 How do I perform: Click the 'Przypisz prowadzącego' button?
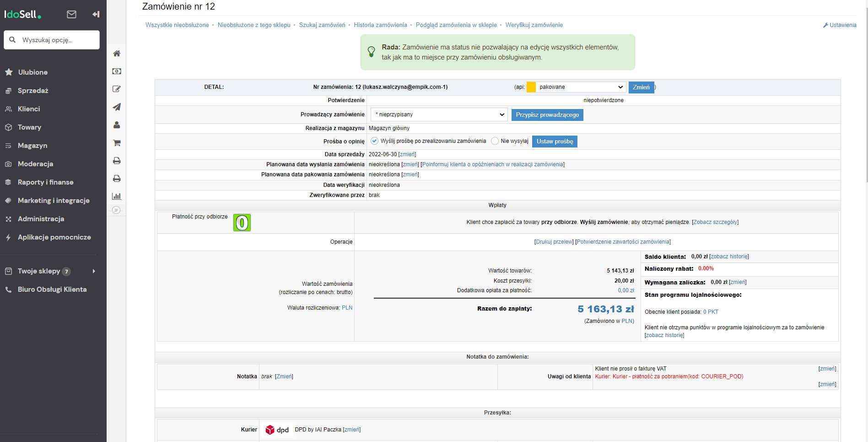click(547, 115)
